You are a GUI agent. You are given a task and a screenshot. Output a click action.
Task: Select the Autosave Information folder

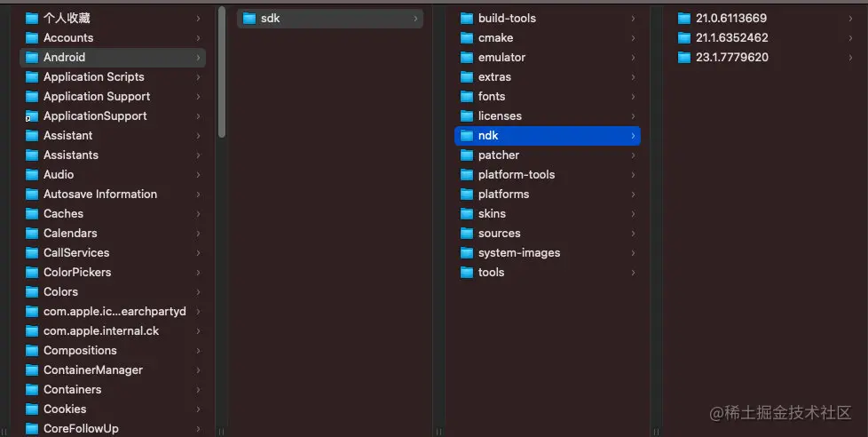(113, 195)
